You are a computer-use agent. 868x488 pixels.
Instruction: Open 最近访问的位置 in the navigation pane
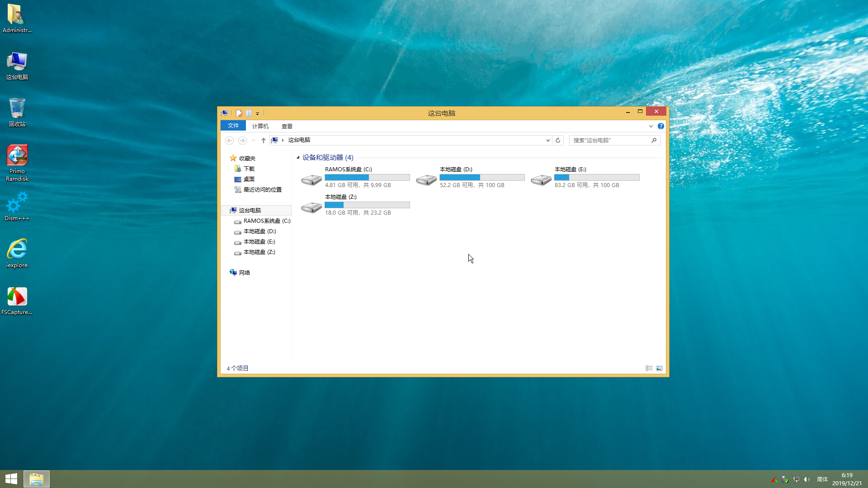(263, 190)
